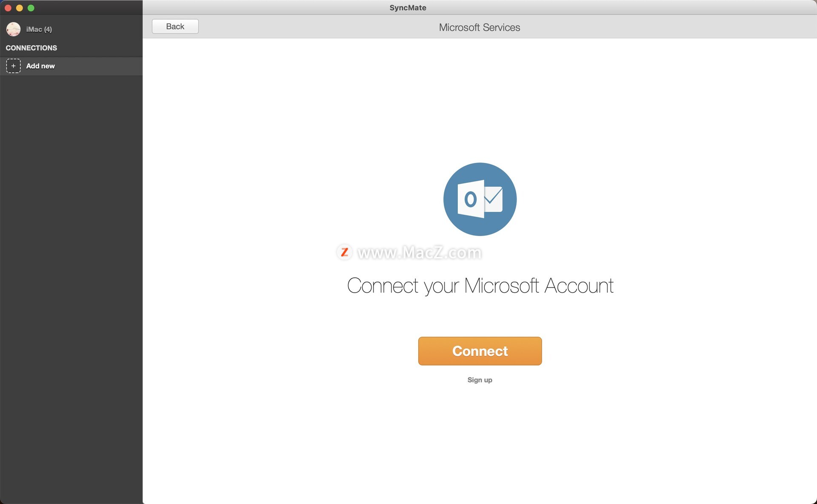817x504 pixels.
Task: Click the Outlook logo icon
Action: [480, 199]
